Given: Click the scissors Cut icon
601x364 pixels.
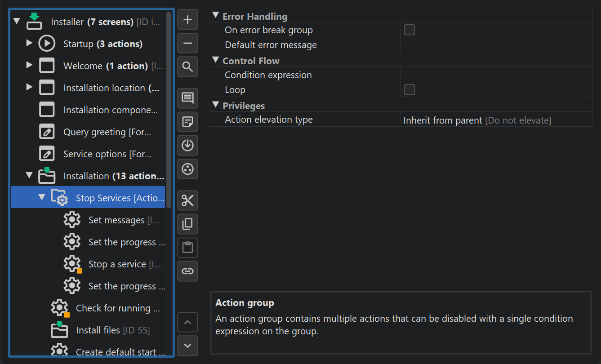Looking at the screenshot, I should tap(188, 201).
